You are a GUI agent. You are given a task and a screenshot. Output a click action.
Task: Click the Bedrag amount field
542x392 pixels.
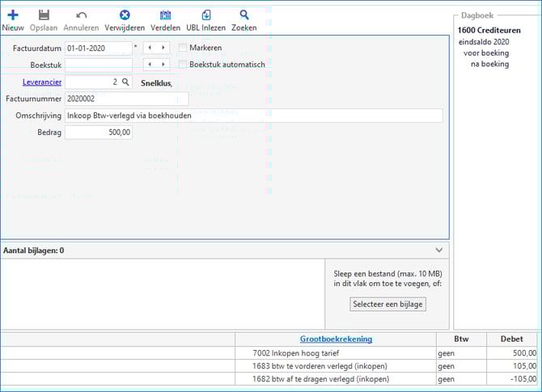point(98,133)
